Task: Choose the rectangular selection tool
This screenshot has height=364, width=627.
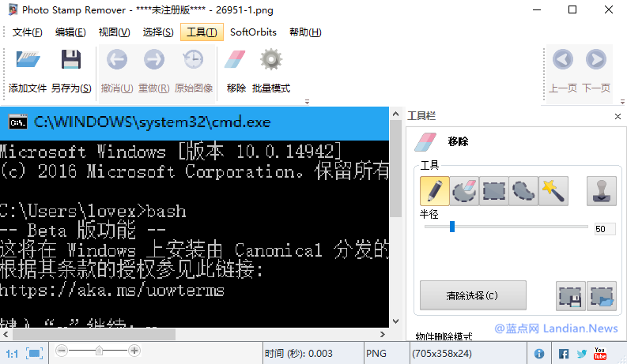Action: tap(494, 191)
